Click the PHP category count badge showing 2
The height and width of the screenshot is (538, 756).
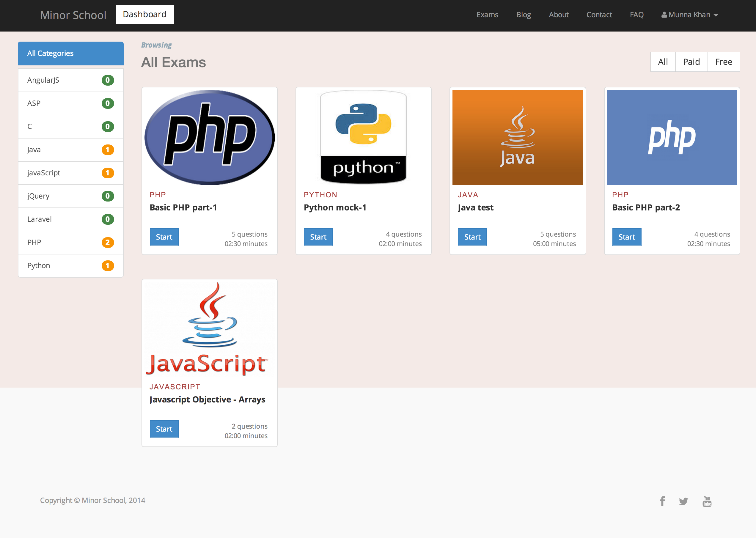[x=108, y=243]
